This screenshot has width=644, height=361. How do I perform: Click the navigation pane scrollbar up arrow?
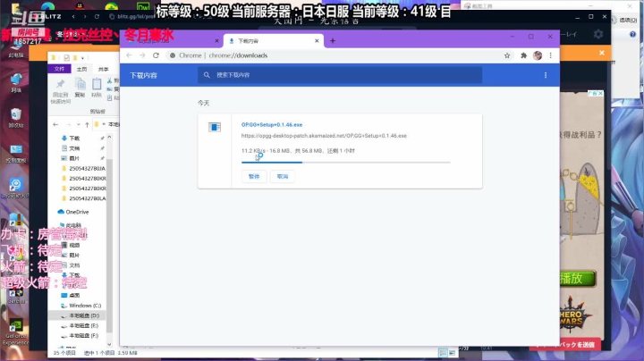109,137
